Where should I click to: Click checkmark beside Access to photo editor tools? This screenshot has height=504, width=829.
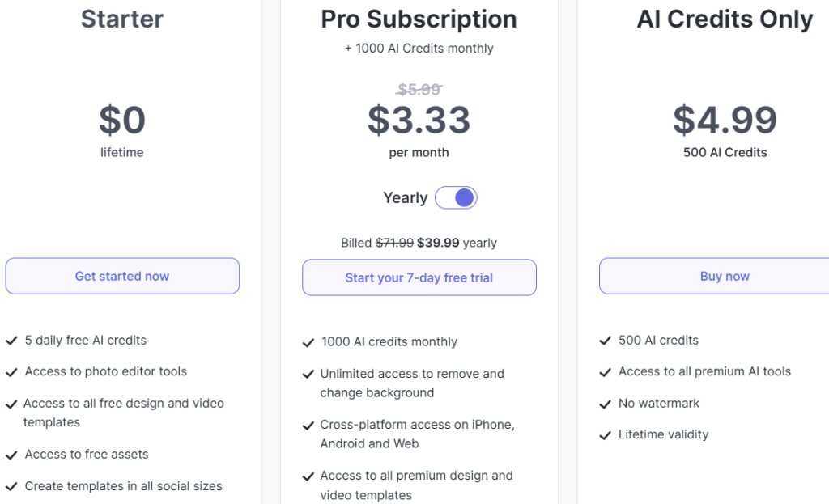pyautogui.click(x=11, y=372)
